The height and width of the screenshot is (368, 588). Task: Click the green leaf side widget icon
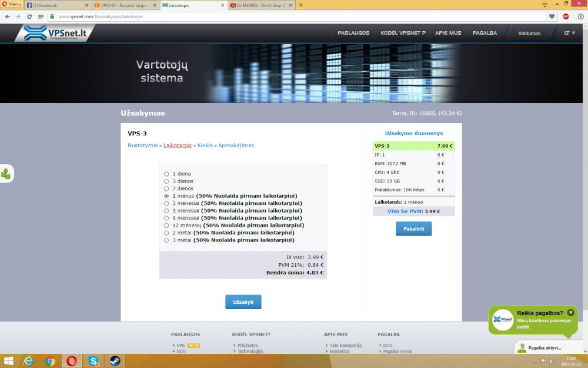coord(6,174)
